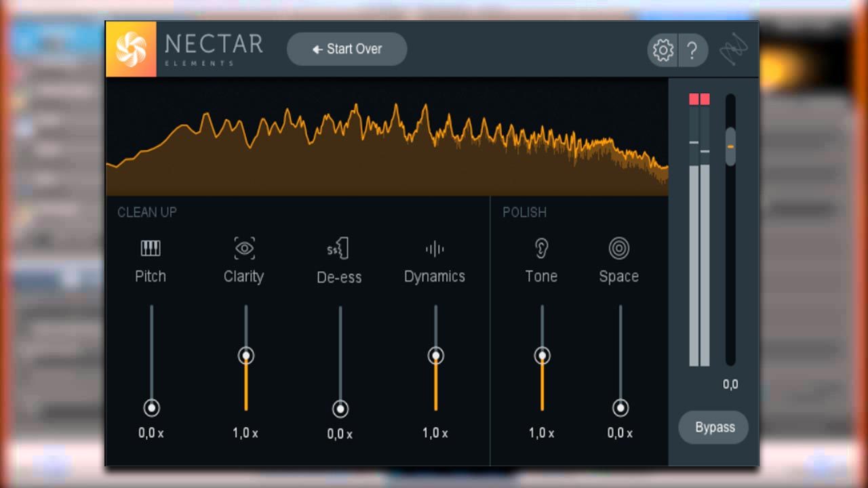Click the left channel red clip indicator
This screenshot has width=868, height=488.
click(x=694, y=100)
